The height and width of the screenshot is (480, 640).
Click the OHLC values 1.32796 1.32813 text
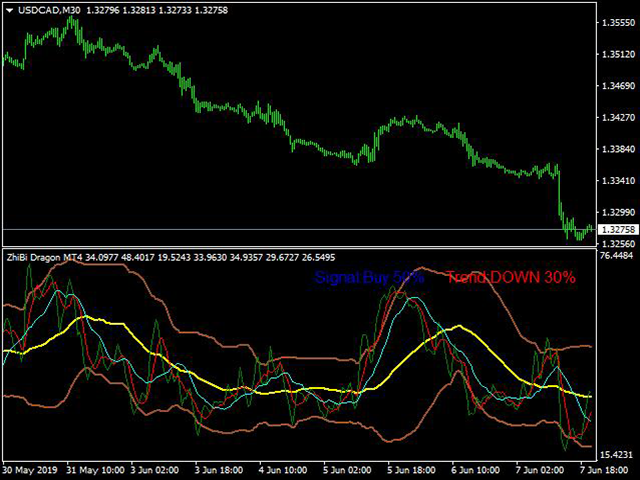click(121, 10)
